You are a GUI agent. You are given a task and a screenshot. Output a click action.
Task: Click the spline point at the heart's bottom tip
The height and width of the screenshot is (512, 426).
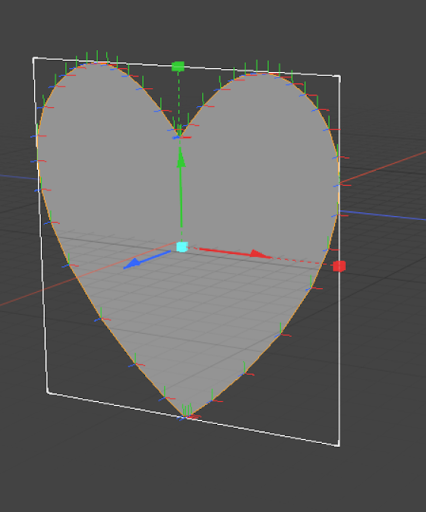pos(184,416)
